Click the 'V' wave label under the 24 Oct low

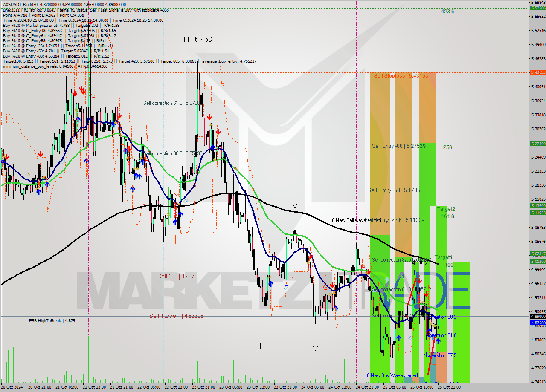(315, 349)
